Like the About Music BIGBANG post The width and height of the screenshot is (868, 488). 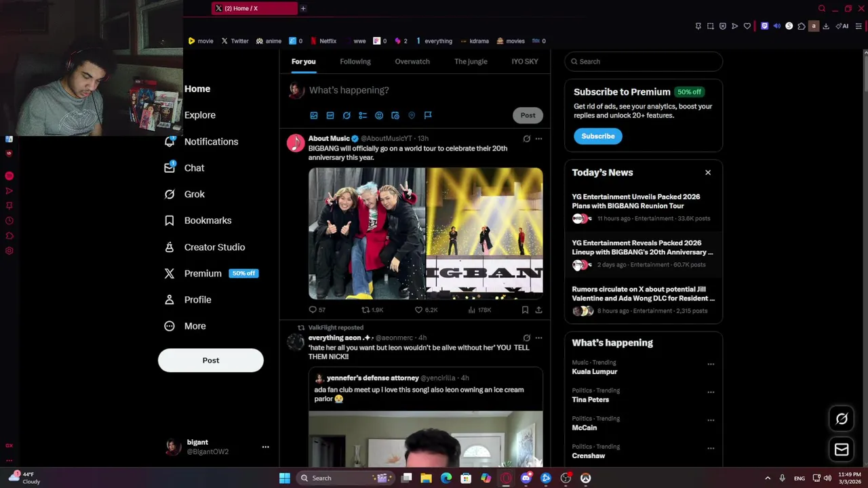[x=418, y=310]
